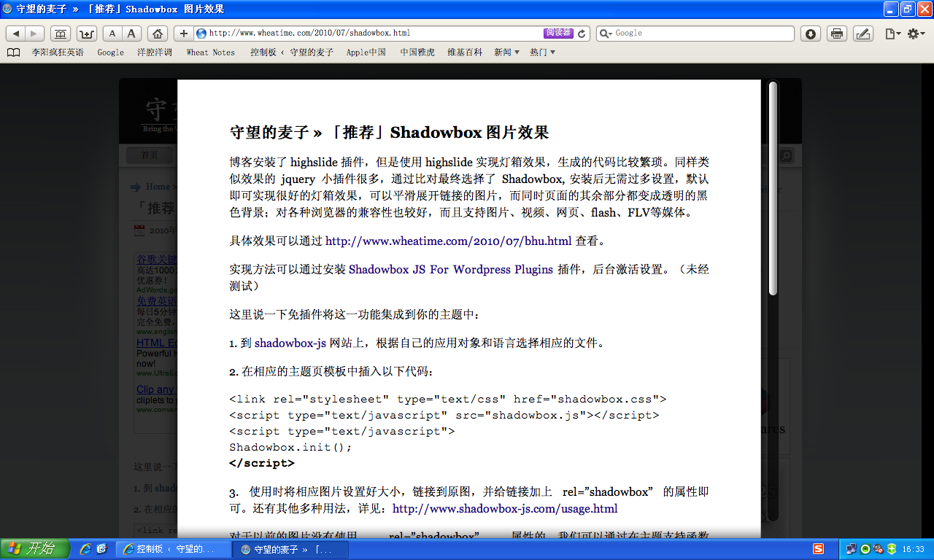This screenshot has height=560, width=934.
Task: Follow the wheatime.com bhu.html link
Action: [x=449, y=241]
